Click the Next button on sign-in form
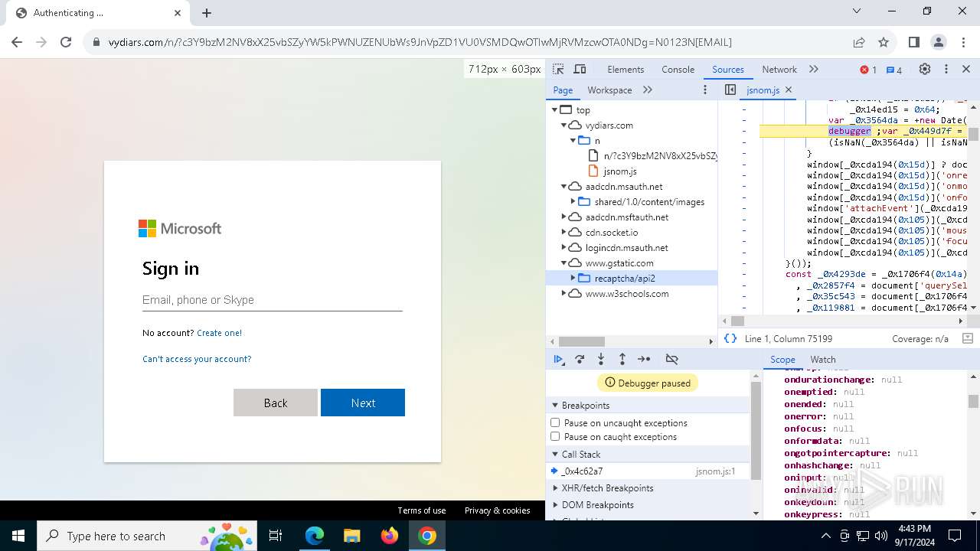 [363, 403]
